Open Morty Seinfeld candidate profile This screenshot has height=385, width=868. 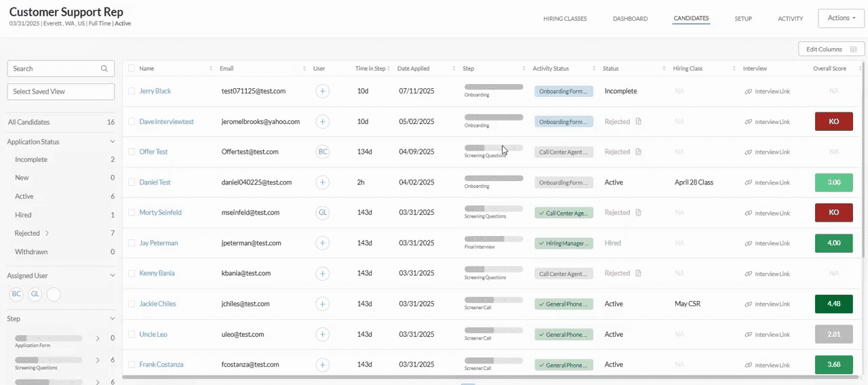coord(160,213)
